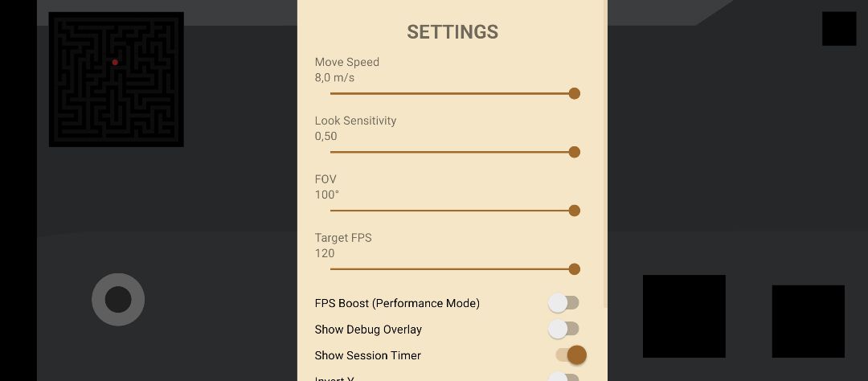
Task: Tap the virtual joystick control
Action: 118,300
